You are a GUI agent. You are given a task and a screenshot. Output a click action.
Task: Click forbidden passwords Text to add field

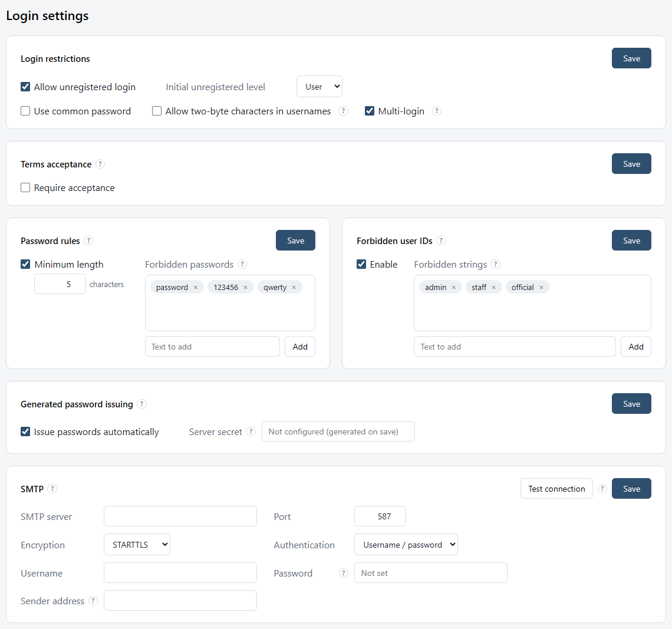pos(212,346)
